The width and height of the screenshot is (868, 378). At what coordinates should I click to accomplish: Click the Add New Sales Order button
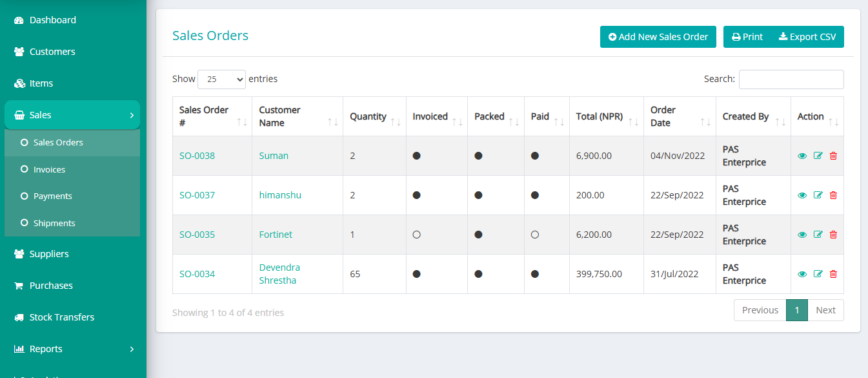(658, 37)
